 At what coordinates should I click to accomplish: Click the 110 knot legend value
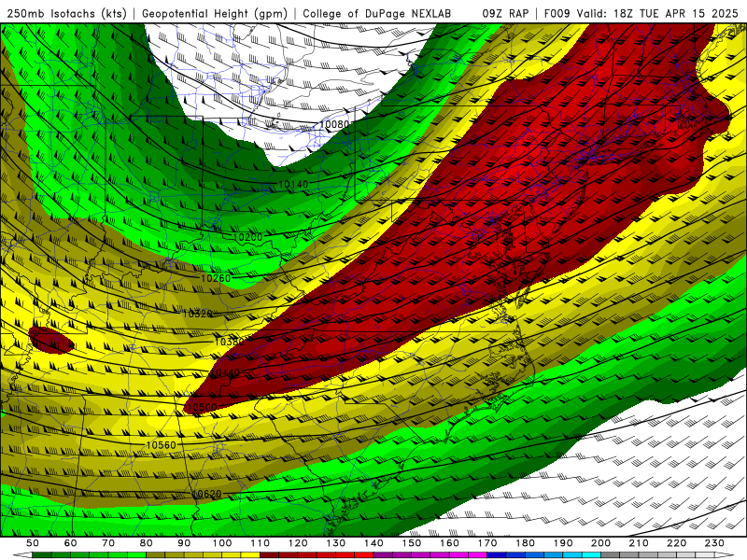pos(261,543)
